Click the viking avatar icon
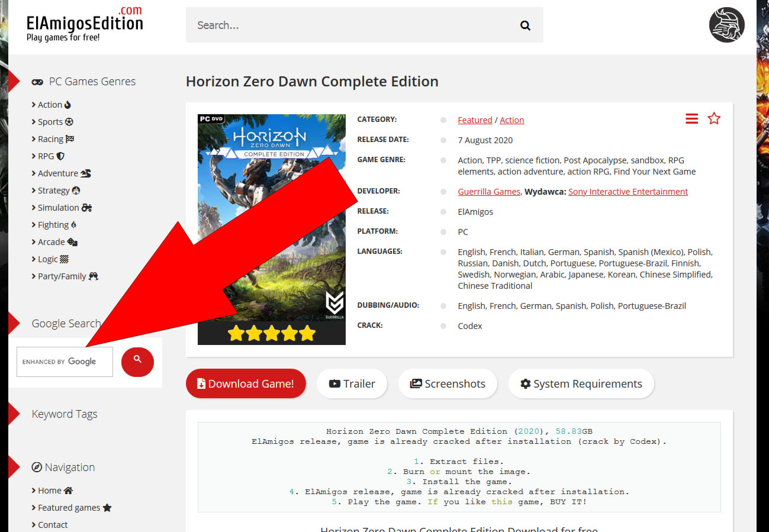This screenshot has width=769, height=532. pyautogui.click(x=727, y=25)
